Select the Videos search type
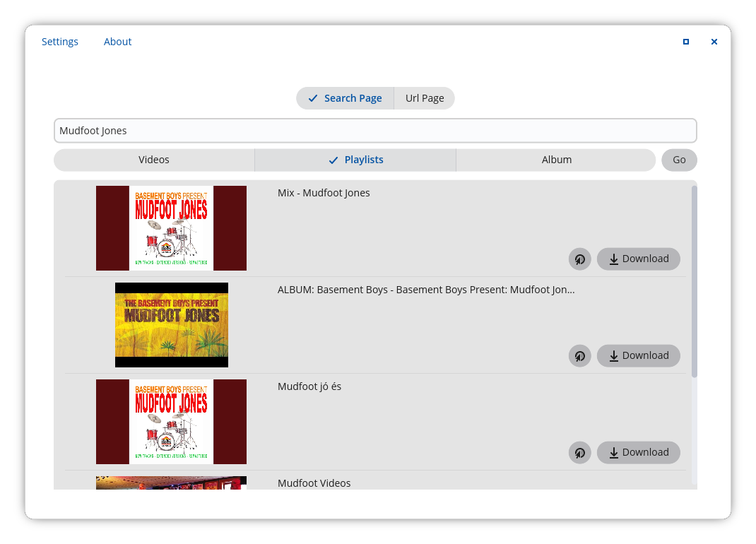Viewport: 756px width, 544px height. pos(154,160)
